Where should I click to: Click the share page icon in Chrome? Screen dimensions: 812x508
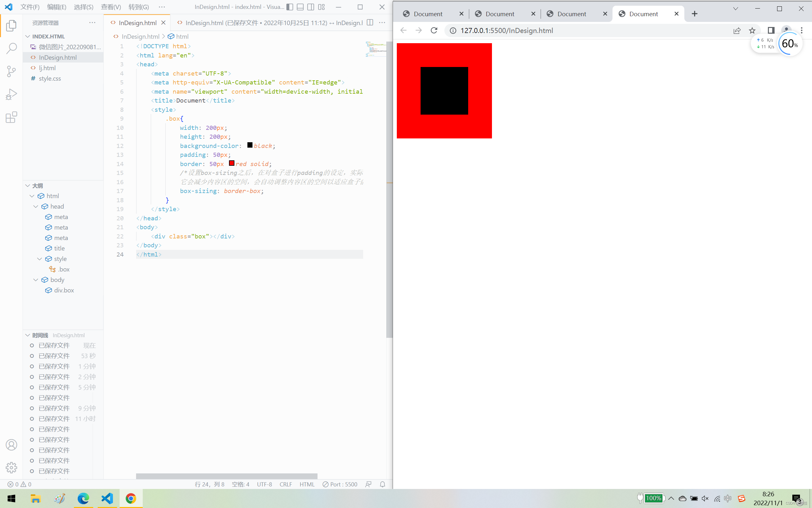point(737,30)
